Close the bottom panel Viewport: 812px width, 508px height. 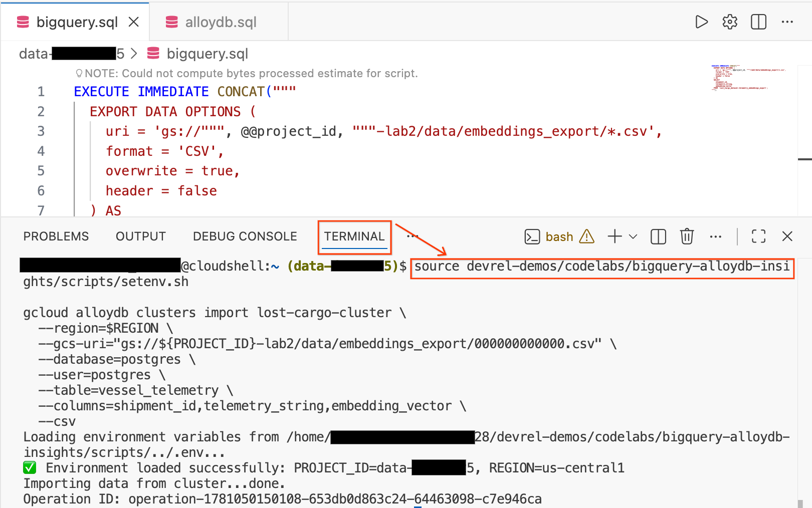[x=787, y=236]
